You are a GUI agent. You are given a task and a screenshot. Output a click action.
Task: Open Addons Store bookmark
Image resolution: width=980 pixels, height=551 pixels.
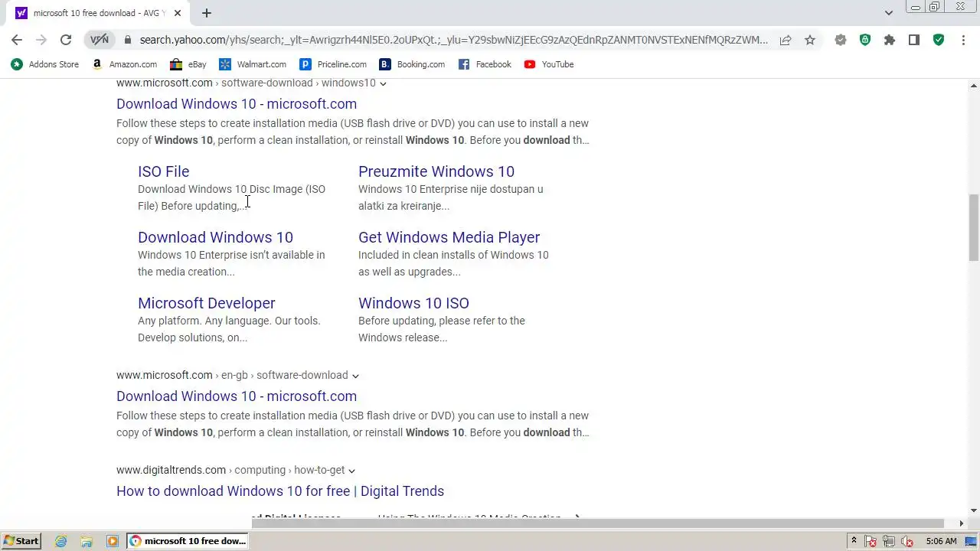(x=45, y=64)
